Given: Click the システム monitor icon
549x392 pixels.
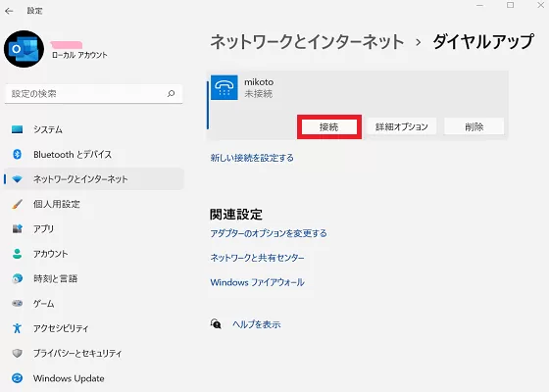Looking at the screenshot, I should [18, 129].
